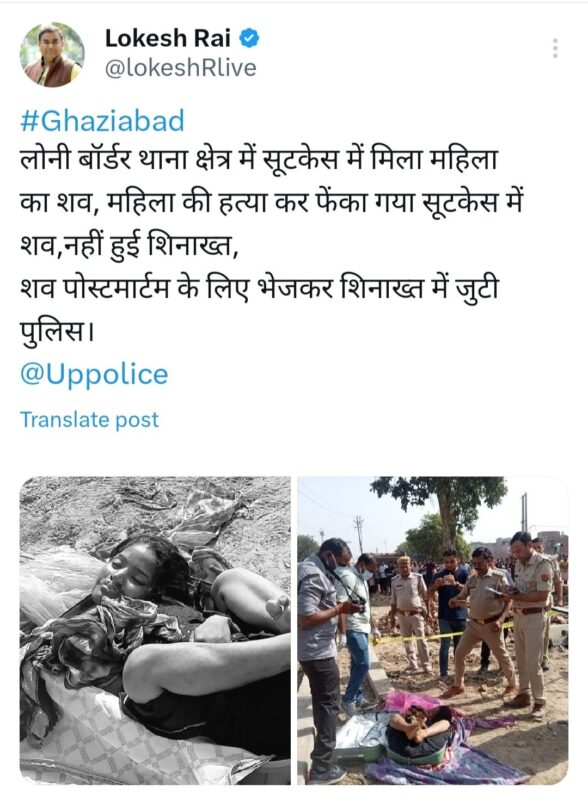Click Translate post
Viewport: 588px width, 800px height.
89,419
